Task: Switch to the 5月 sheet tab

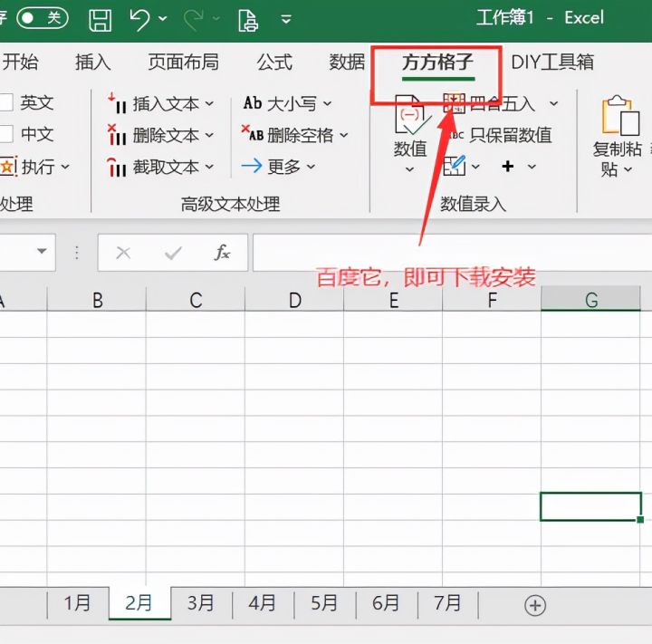Action: click(x=324, y=603)
